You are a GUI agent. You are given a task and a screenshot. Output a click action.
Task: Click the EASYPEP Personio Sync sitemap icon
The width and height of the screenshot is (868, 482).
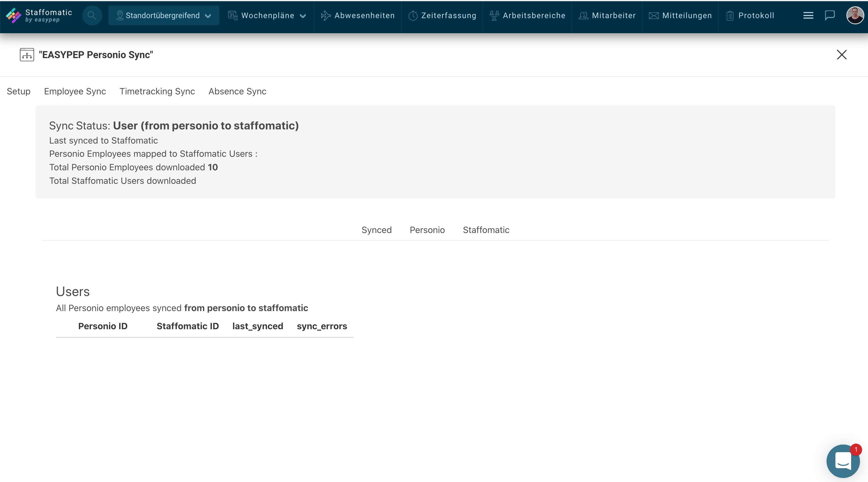(27, 55)
